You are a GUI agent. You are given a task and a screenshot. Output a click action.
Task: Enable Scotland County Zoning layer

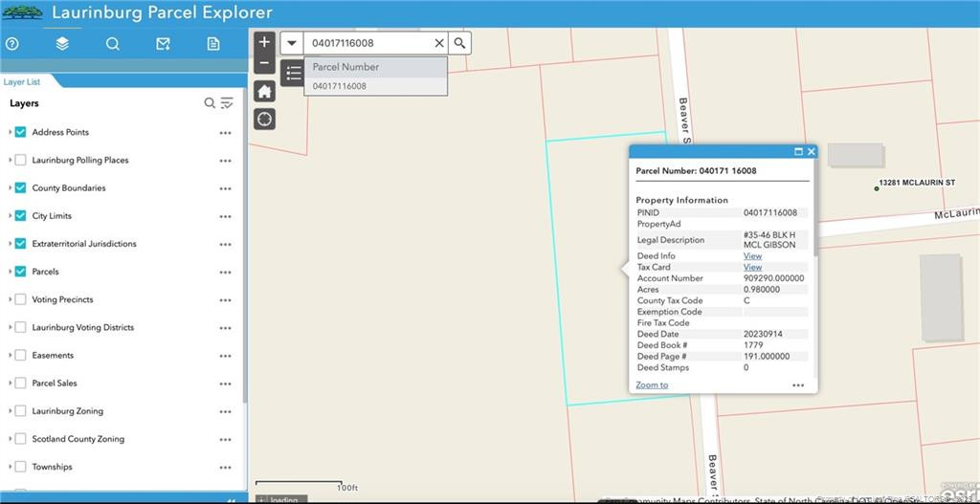click(x=21, y=439)
